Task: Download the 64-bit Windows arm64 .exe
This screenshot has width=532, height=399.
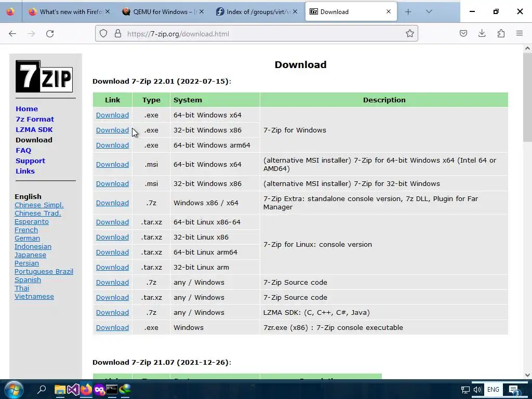Action: pyautogui.click(x=112, y=145)
